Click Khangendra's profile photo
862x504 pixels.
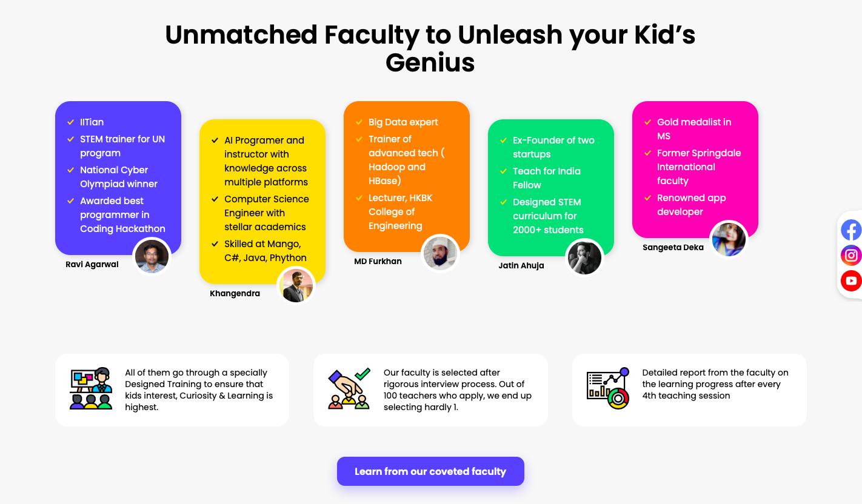pos(296,285)
